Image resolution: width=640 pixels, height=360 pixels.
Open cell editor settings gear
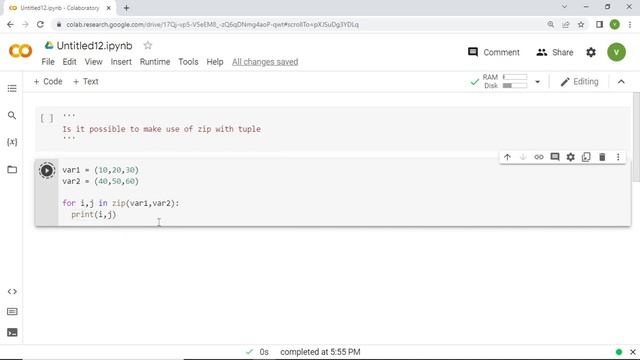tap(570, 157)
